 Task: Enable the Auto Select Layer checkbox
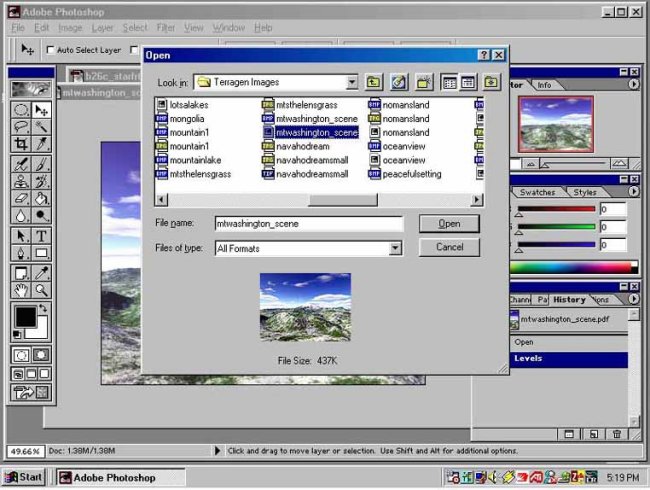point(50,50)
